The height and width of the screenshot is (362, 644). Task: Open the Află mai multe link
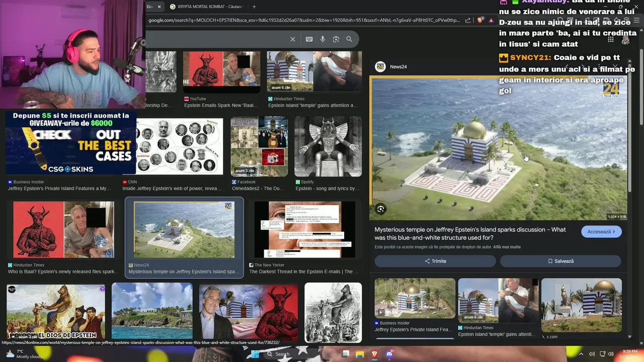[x=507, y=247]
